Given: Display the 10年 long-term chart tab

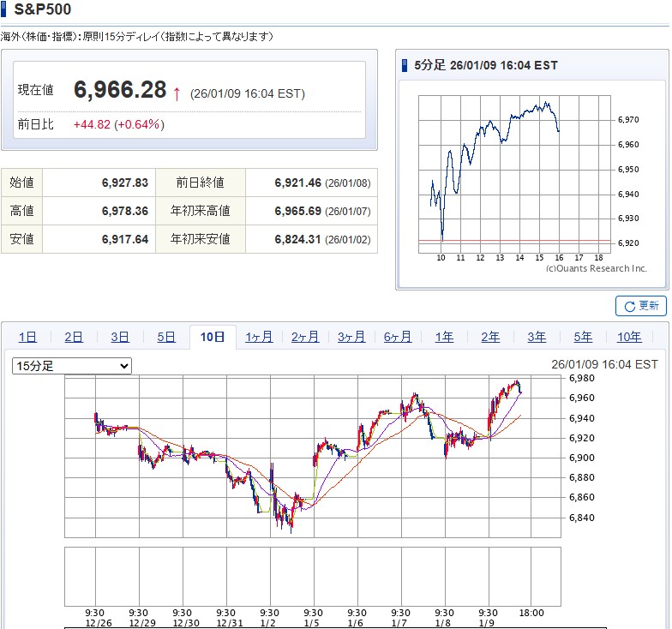Looking at the screenshot, I should 629,338.
